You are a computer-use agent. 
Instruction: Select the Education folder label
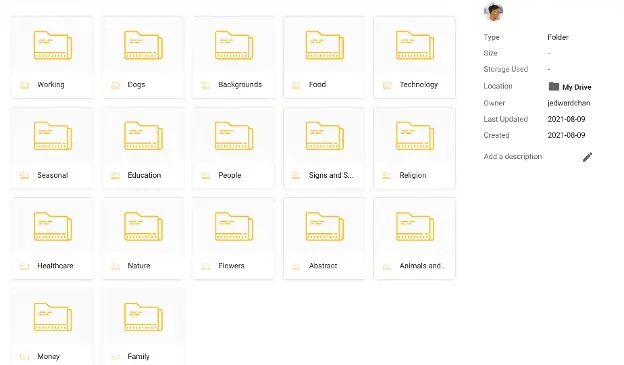tap(144, 175)
